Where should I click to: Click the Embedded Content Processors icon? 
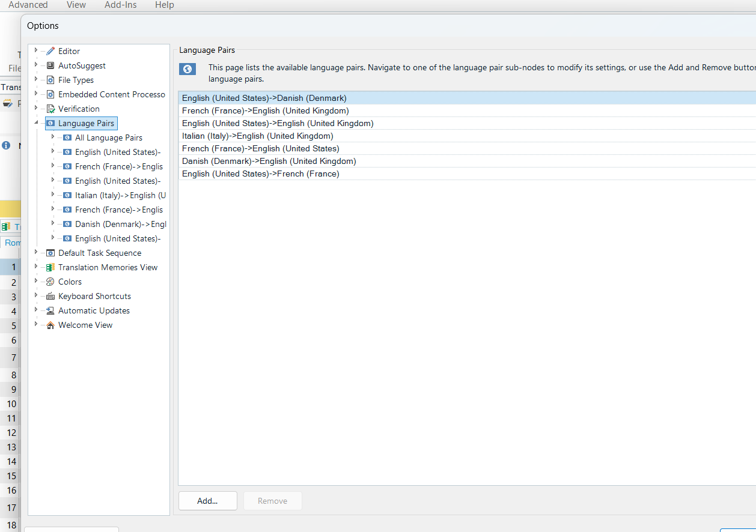[50, 94]
